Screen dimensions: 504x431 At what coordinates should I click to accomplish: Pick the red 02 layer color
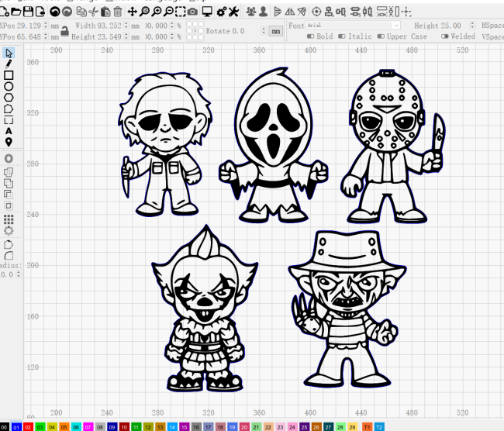(x=28, y=427)
